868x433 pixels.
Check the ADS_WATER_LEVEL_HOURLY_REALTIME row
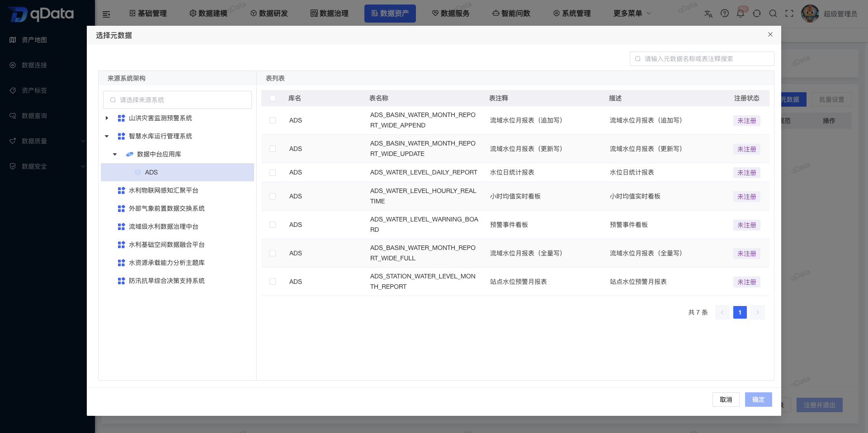(273, 196)
